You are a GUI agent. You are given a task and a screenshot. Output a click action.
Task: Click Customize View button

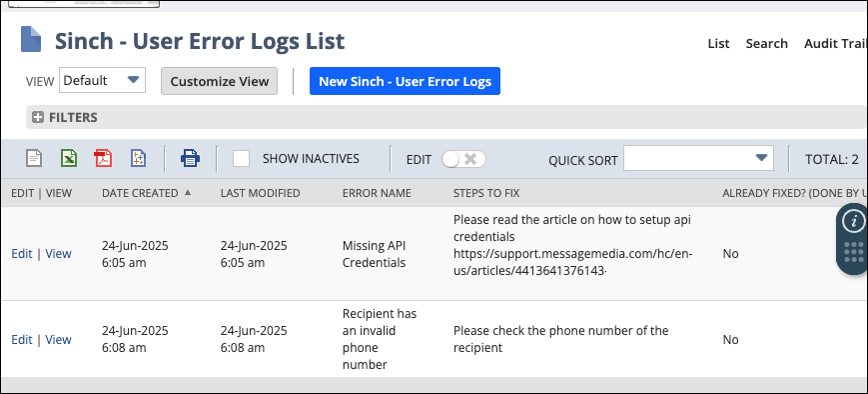[x=219, y=81]
